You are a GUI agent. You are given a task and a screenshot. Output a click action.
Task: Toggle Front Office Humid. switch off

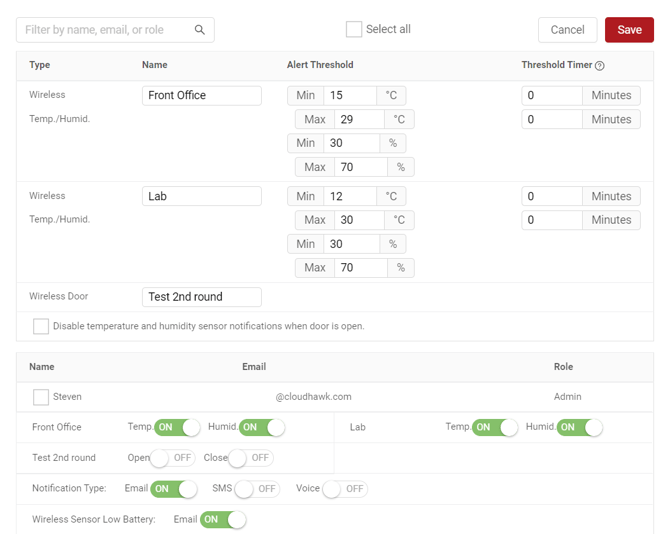point(261,427)
